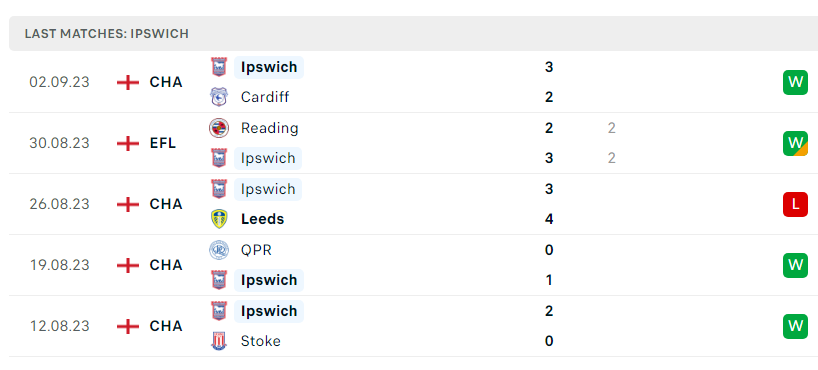Click England flag in the 12.08.23 row
Viewport: 818px width, 370px height.
coord(128,326)
